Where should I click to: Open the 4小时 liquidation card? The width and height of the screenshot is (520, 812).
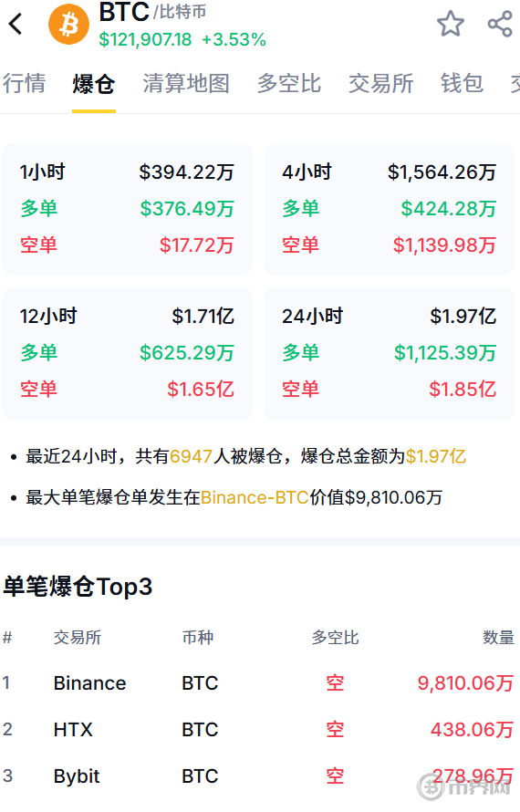[389, 209]
